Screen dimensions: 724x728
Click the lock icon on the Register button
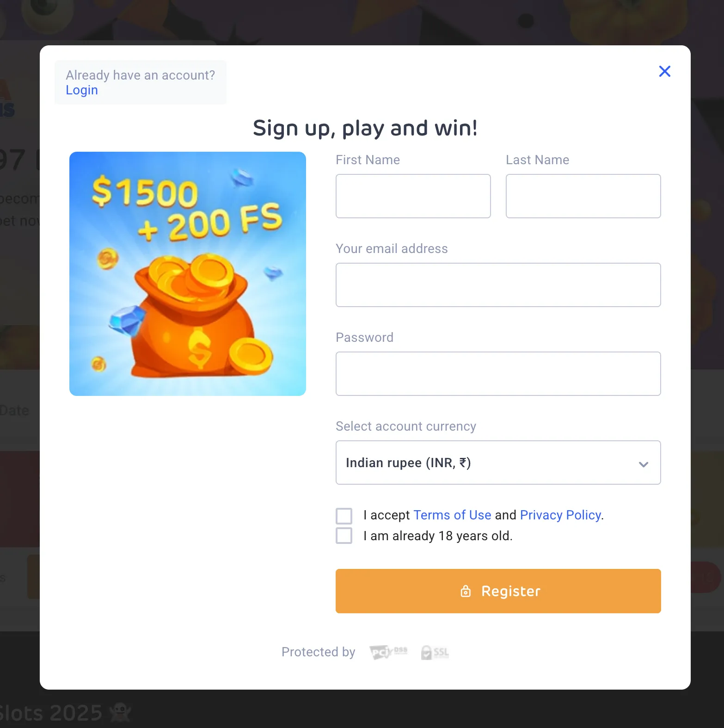466,591
